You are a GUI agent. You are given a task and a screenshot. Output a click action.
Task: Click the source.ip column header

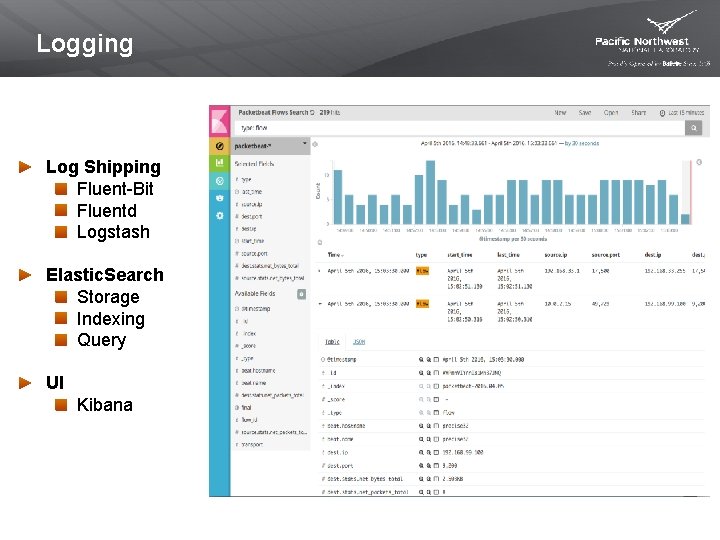556,255
